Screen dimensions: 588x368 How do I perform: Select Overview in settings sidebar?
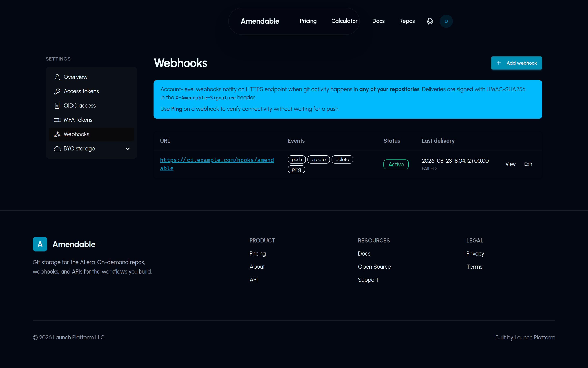[91, 77]
